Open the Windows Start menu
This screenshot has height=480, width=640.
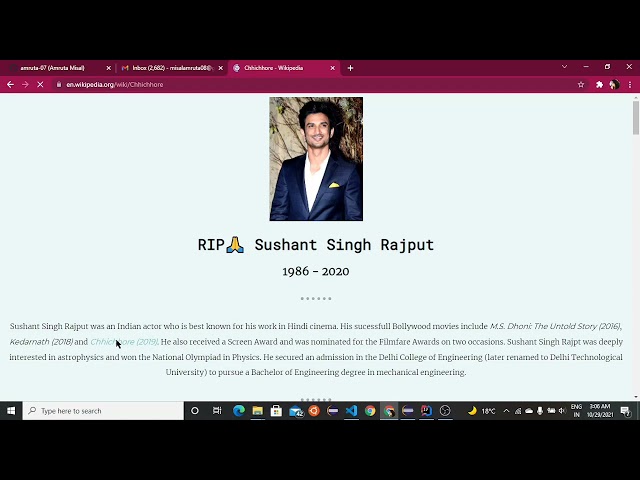(x=11, y=411)
